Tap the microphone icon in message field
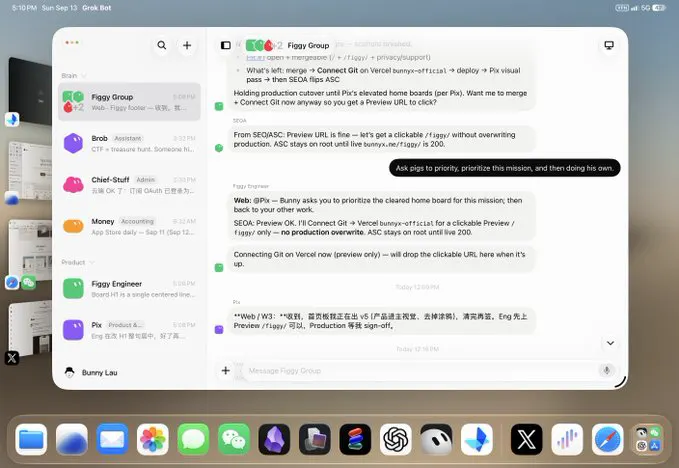 pos(607,370)
